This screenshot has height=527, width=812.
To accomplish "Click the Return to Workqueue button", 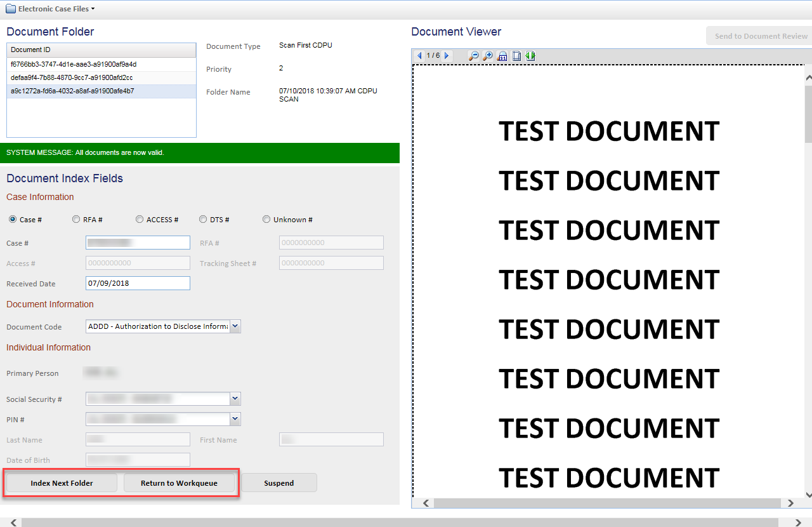I will pos(179,483).
